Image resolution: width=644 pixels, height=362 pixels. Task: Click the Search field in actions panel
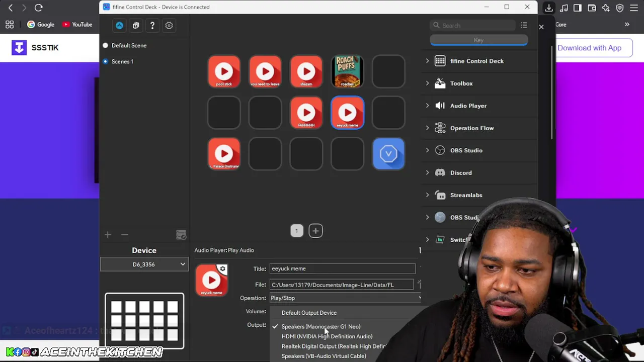coord(473,25)
